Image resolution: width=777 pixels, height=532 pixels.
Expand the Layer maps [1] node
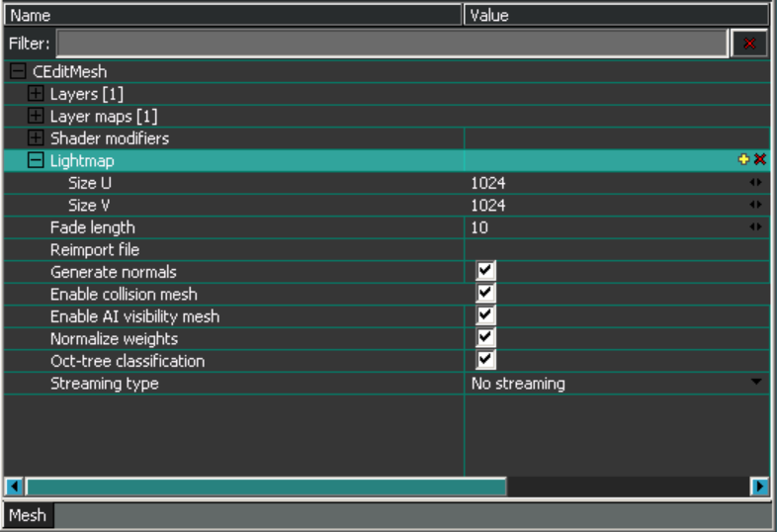[36, 116]
